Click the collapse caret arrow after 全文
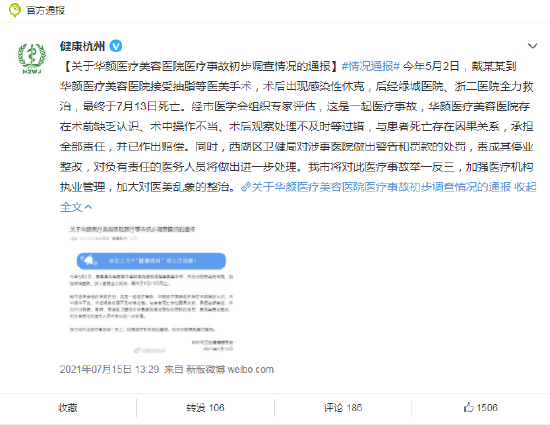The image size is (550, 425). point(88,207)
